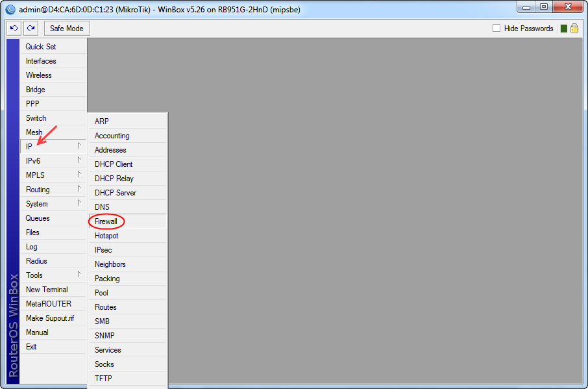588x389 pixels.
Task: Open the PPP menu
Action: (53, 103)
